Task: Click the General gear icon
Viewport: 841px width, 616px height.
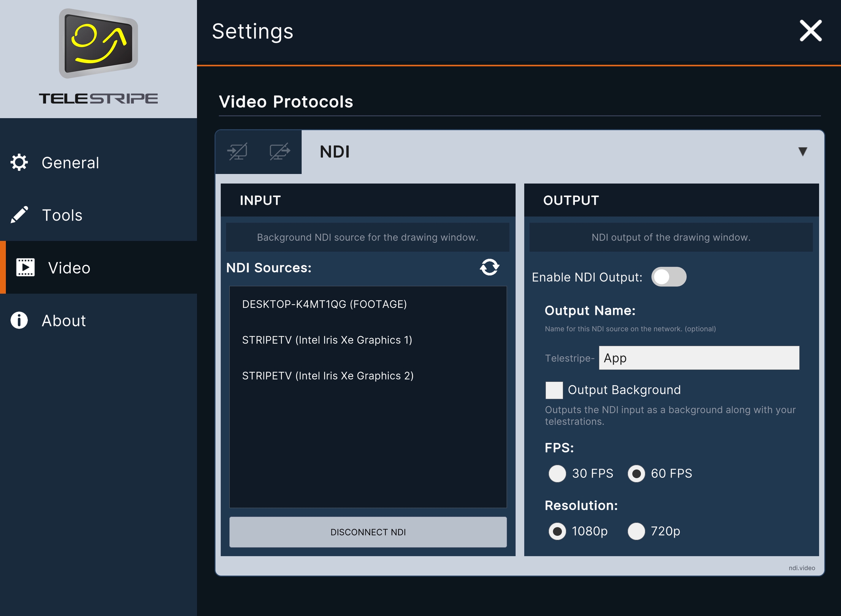Action: point(19,163)
